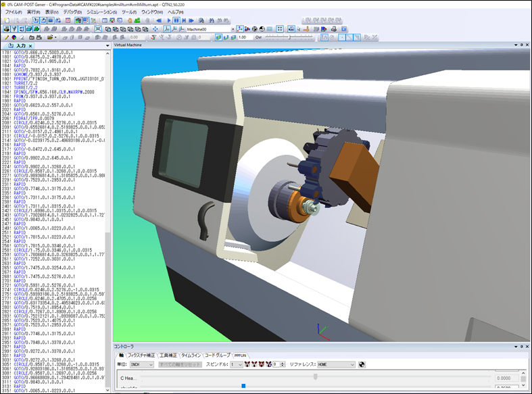Click the 1.00 speed value field
Viewport: 532px width, 394px height.
pos(245,38)
